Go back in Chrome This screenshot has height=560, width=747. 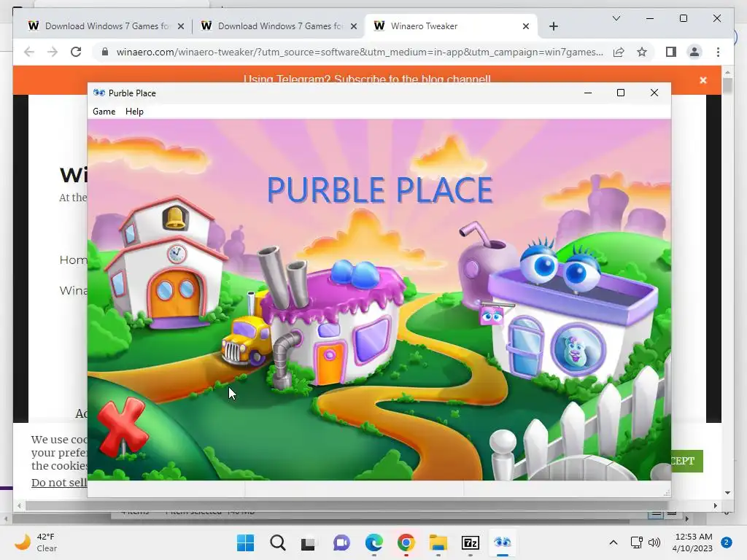coord(29,52)
